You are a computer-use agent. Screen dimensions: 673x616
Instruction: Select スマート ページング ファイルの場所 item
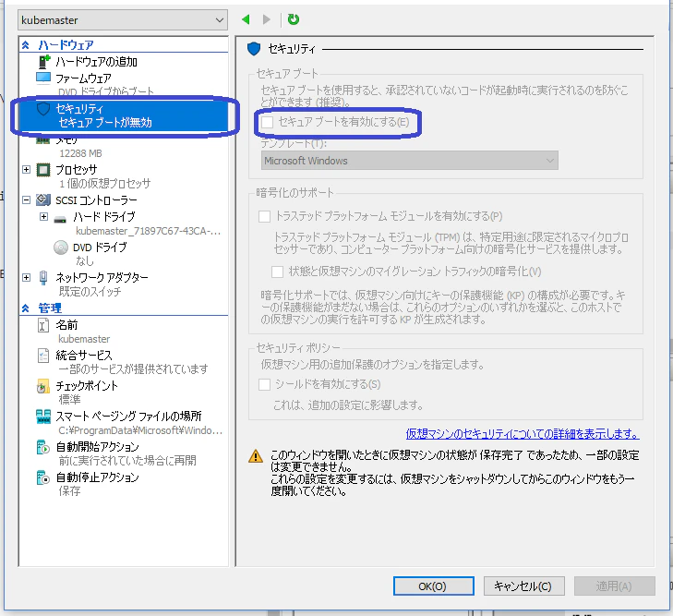[128, 417]
